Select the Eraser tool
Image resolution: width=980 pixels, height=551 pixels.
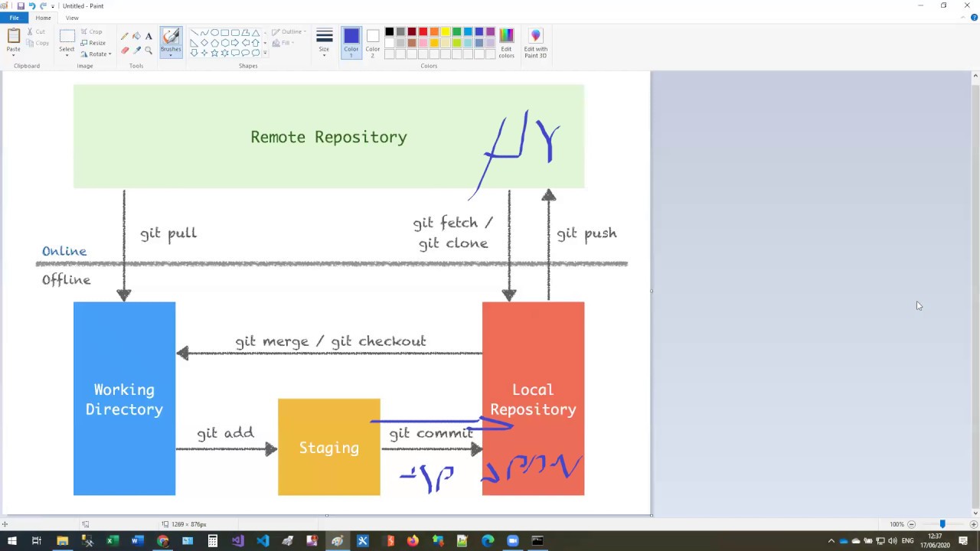[x=124, y=51]
